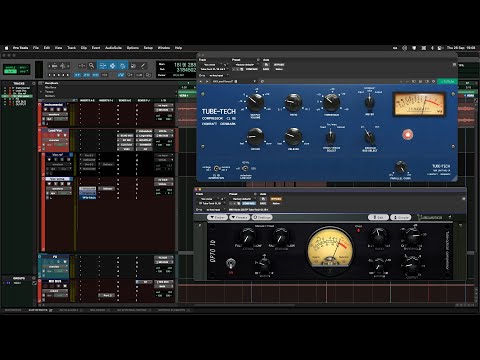
Task: Select the Lead Vox track name
Action: pos(55,130)
